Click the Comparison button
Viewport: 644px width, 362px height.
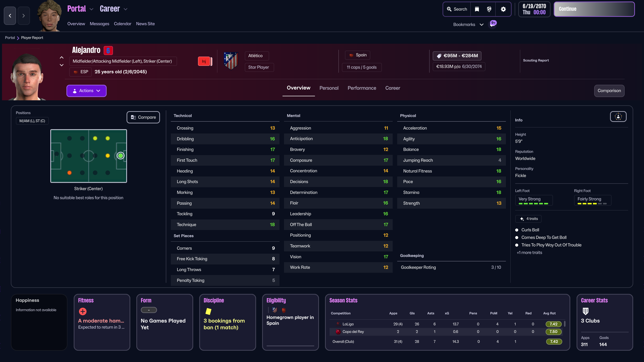click(609, 91)
